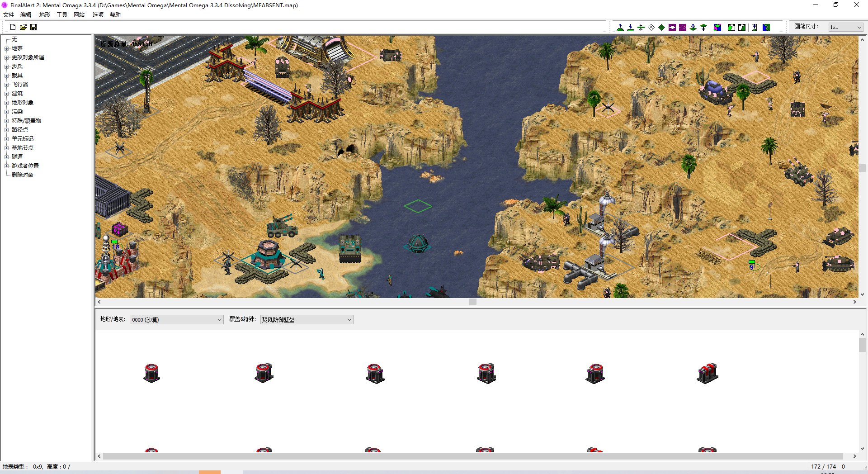The image size is (868, 474).
Task: Click the map view's vertical scrollbar thumb
Action: tap(862, 168)
